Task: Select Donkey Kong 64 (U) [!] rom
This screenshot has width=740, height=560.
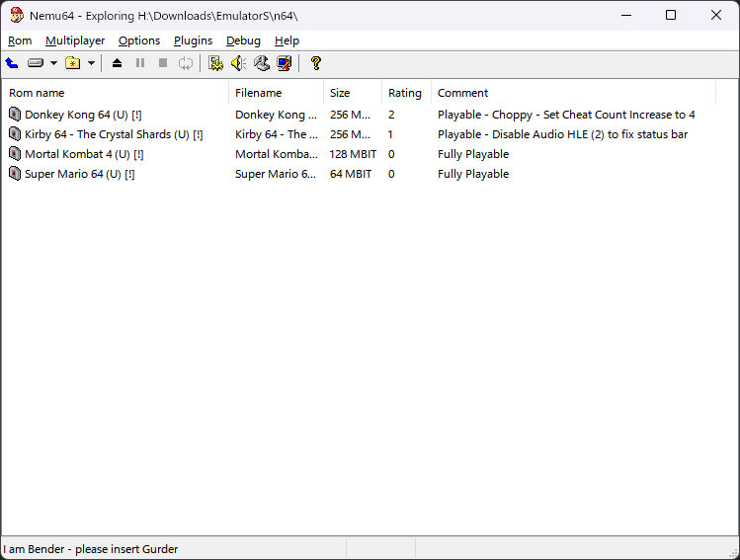Action: point(83,115)
